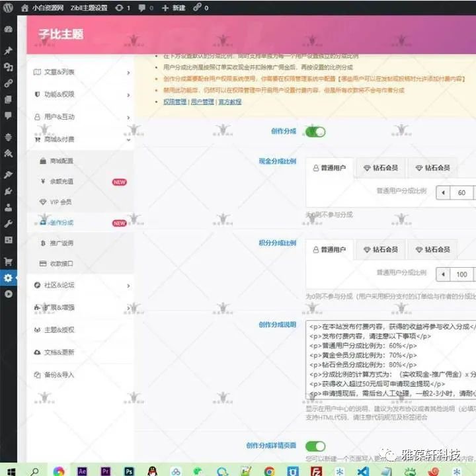
Task: Open the Media library sidebar icon
Action: 8,67
